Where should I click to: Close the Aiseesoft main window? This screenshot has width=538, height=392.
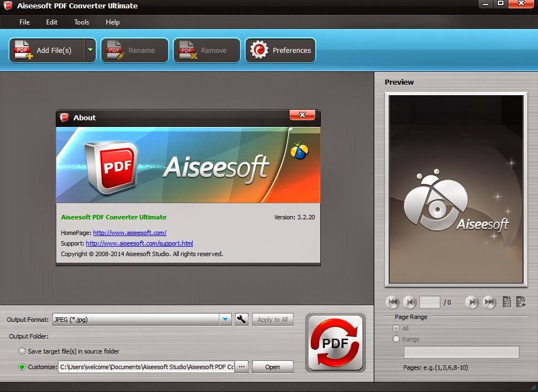coord(521,4)
